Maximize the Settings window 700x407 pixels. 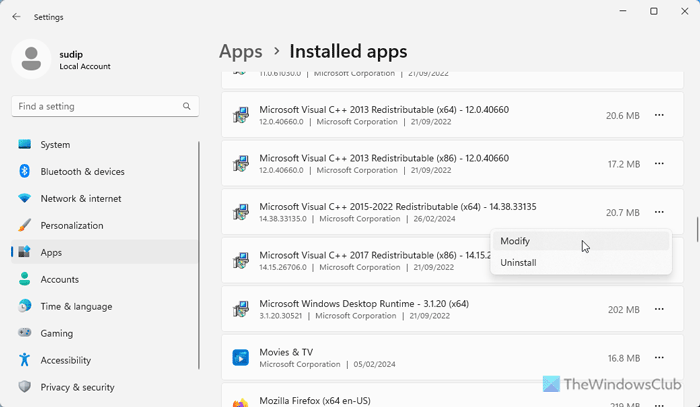654,11
